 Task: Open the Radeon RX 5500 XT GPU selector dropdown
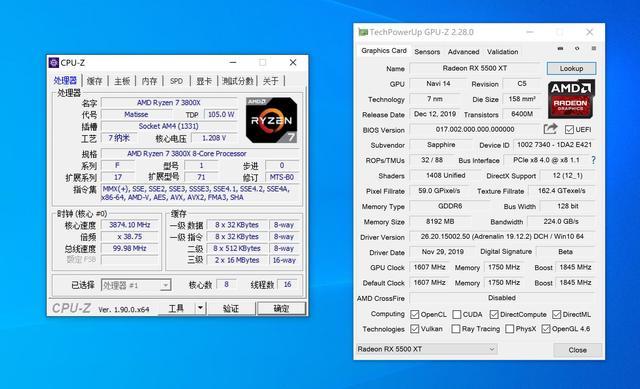427,349
